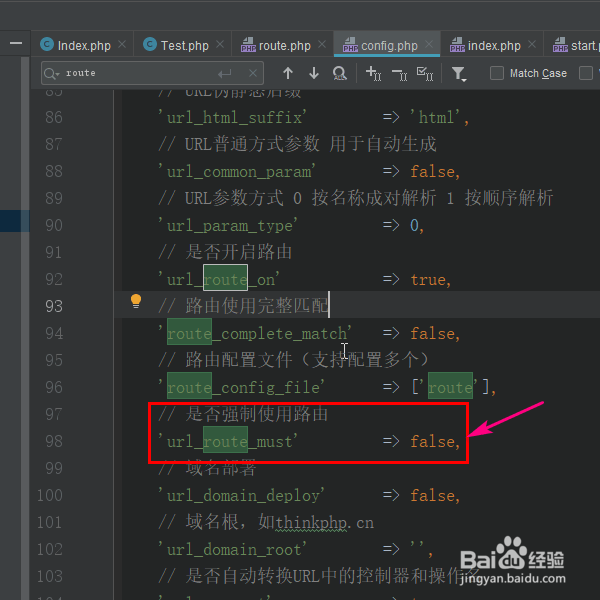Screen dimensions: 600x600
Task: Unselect occurrence icon
Action: [x=399, y=74]
